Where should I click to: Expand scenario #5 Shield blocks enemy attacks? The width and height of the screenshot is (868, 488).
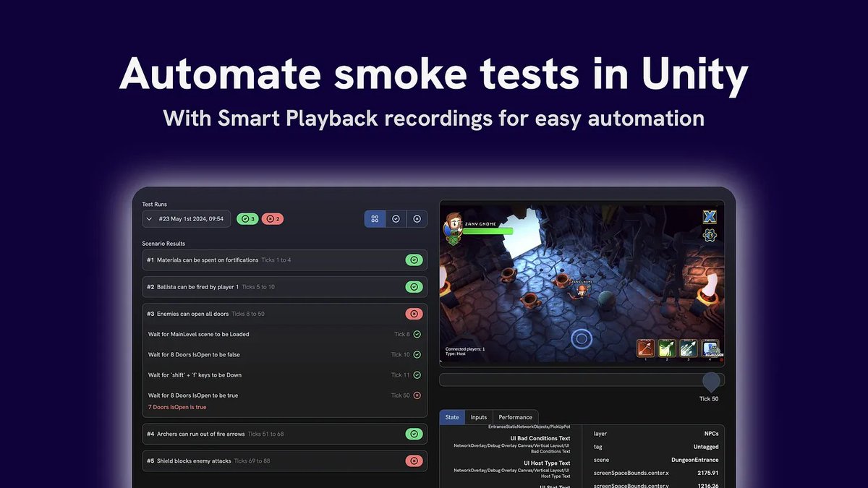tap(285, 461)
